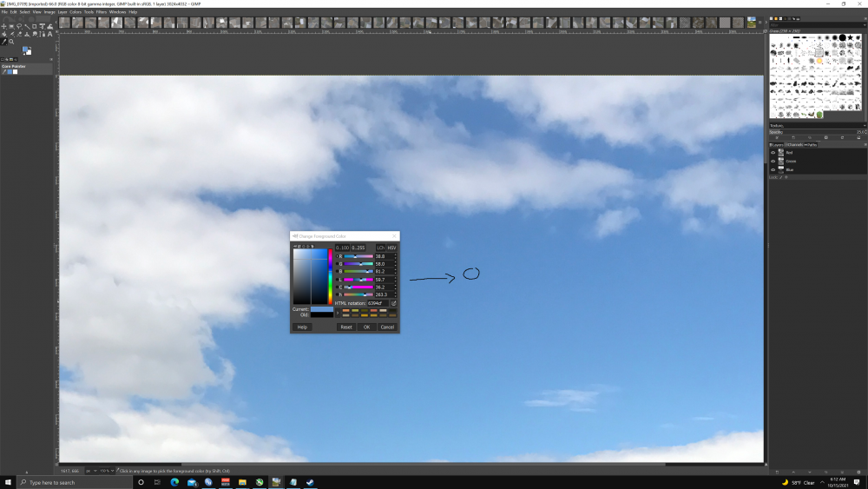Select the Color Picker eyedropper tool

tap(3, 42)
